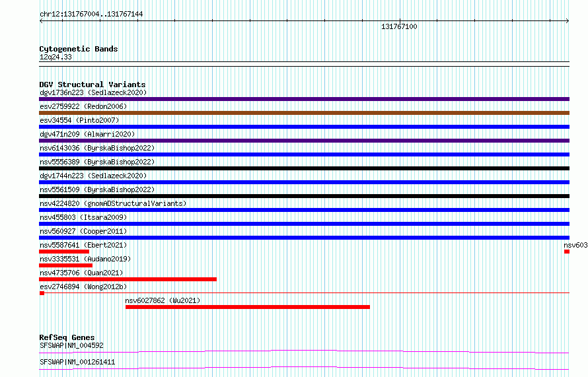This screenshot has width=588, height=377.
Task: Click the blue bar under dgv1744n223
Action: (304, 182)
